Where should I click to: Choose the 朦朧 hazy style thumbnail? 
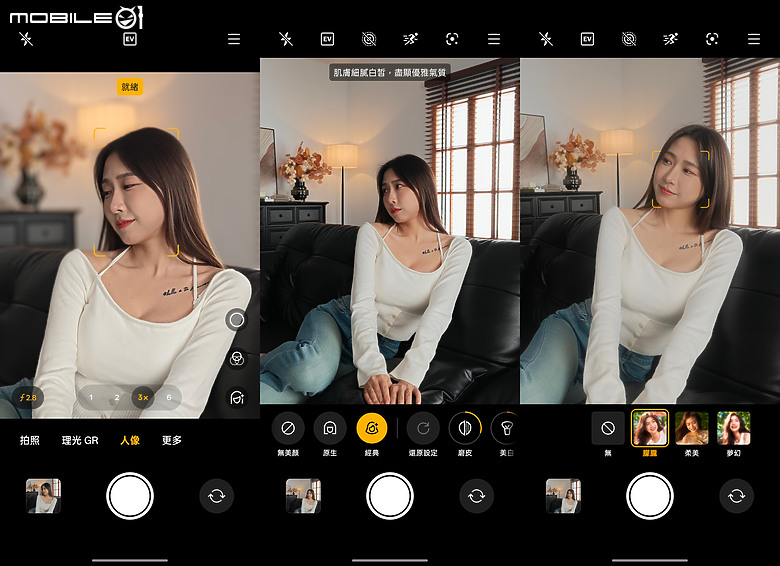650,428
